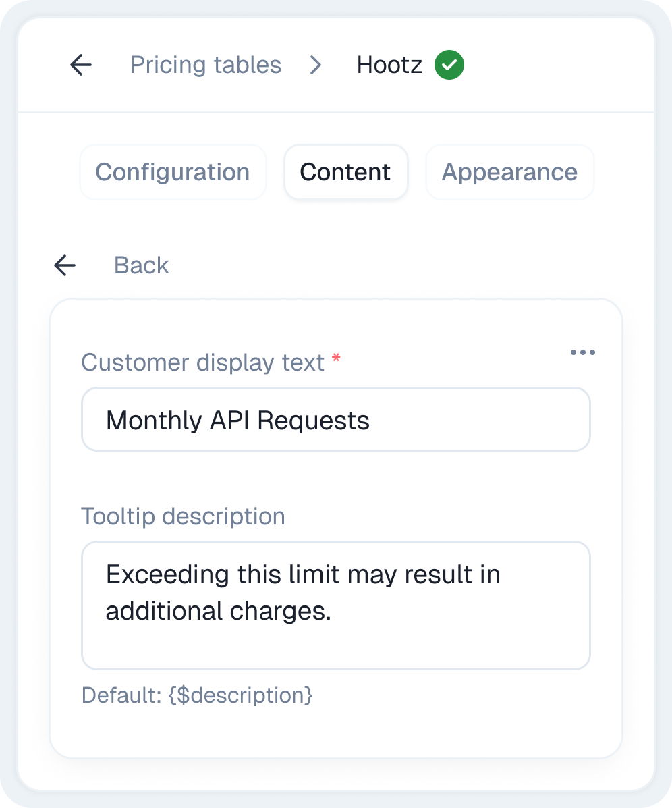Switch to the Configuration tab
Image resolution: width=672 pixels, height=808 pixels.
(173, 172)
